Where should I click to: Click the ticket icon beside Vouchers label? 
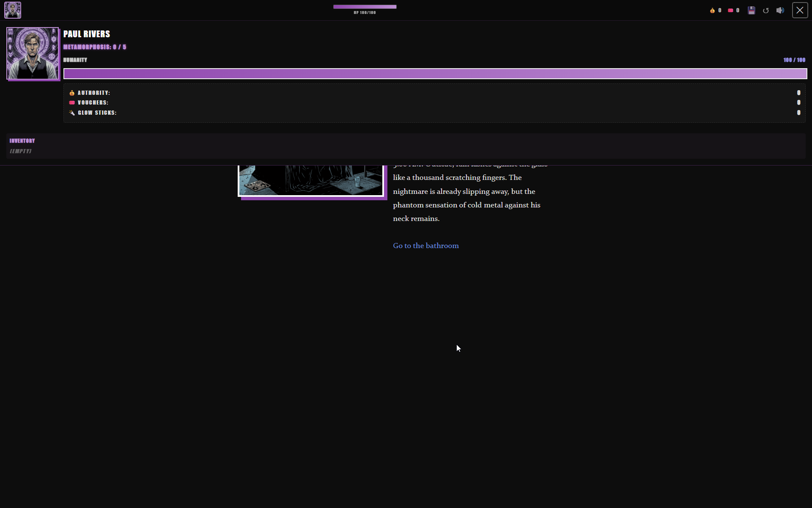(x=72, y=102)
